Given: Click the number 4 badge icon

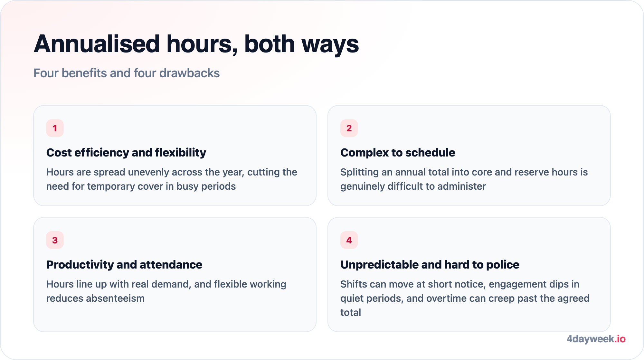Looking at the screenshot, I should coord(349,240).
